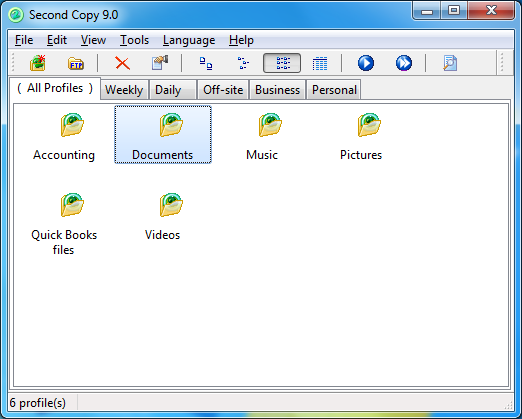
Task: Switch to large icons view
Action: click(206, 63)
